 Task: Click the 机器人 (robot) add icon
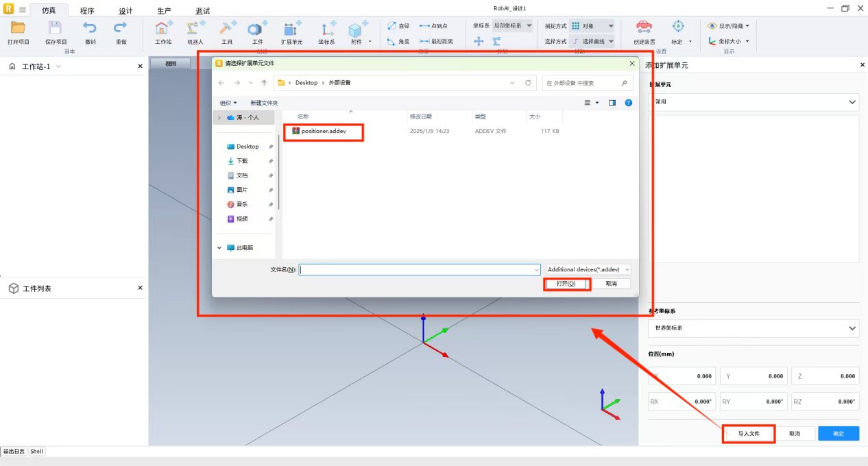(195, 29)
